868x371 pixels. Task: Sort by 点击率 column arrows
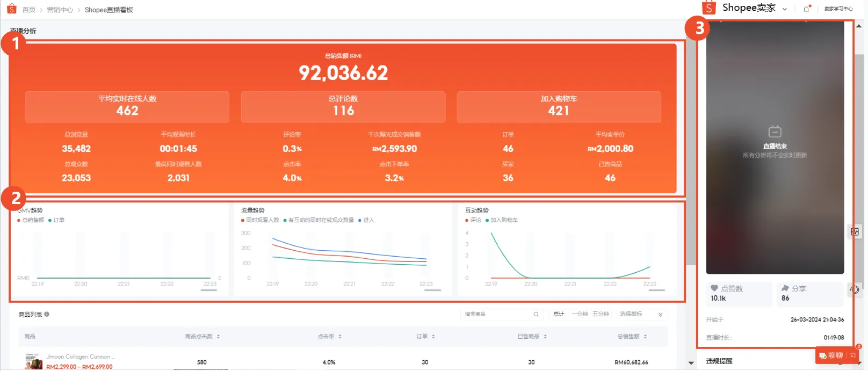click(340, 337)
